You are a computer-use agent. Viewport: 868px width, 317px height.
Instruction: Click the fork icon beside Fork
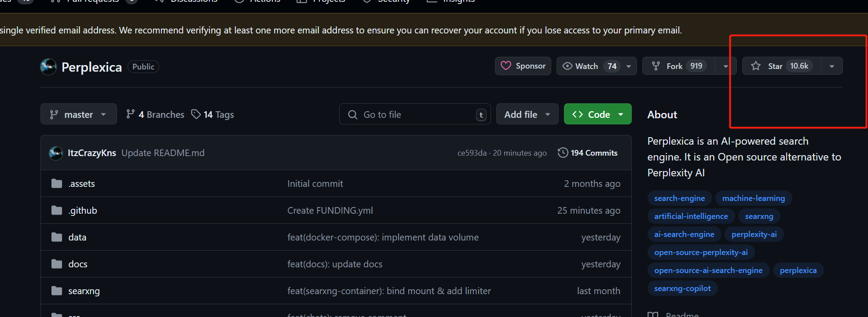click(x=656, y=66)
